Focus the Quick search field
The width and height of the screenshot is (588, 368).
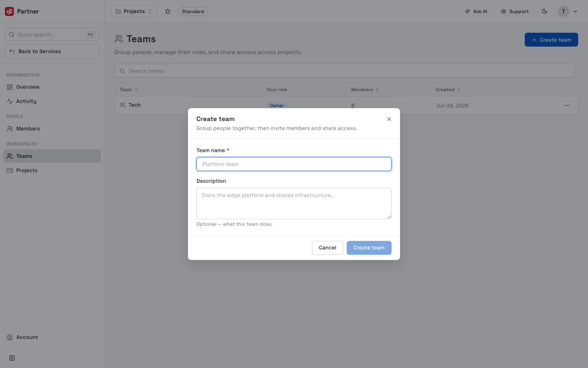[x=52, y=34]
